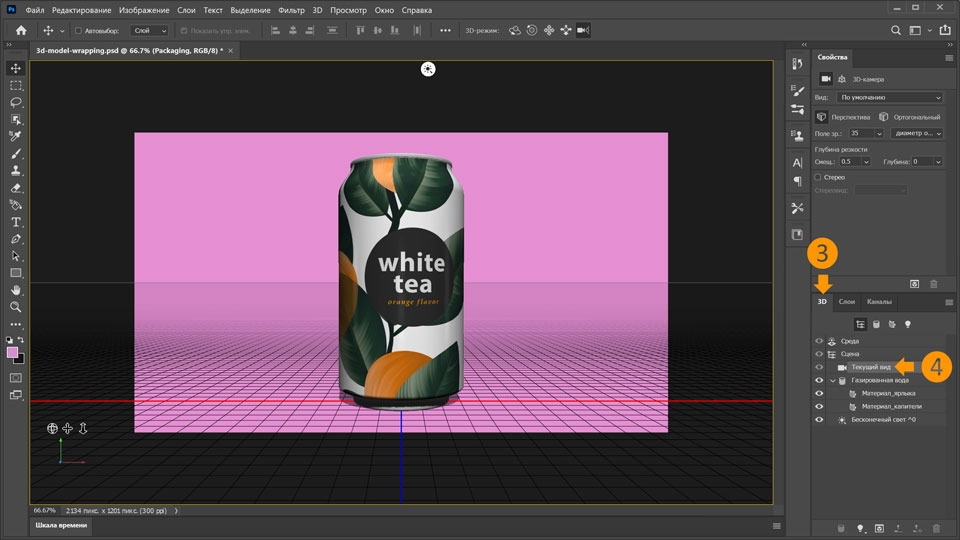Enable the Автовыбор checkbox
This screenshot has width=960, height=540.
coord(78,31)
